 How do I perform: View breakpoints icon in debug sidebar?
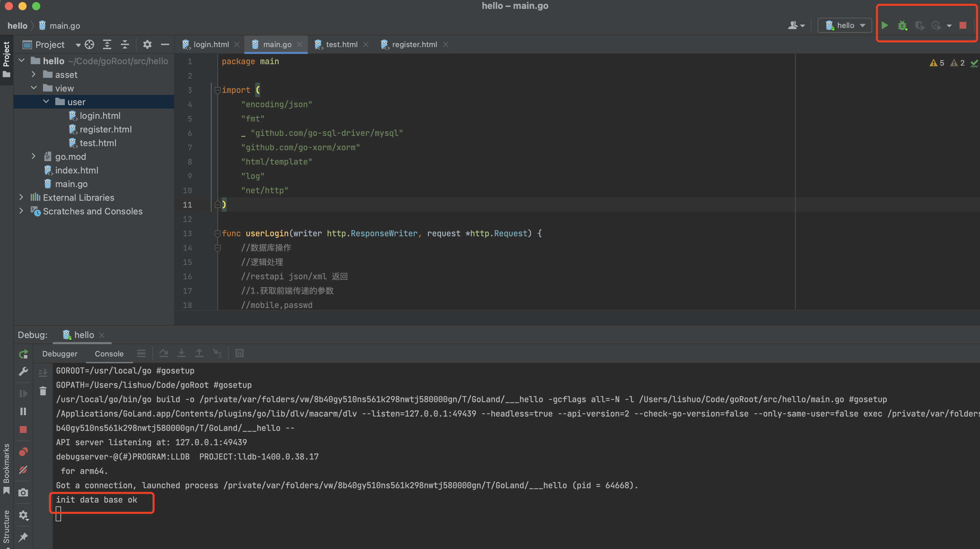tap(23, 452)
